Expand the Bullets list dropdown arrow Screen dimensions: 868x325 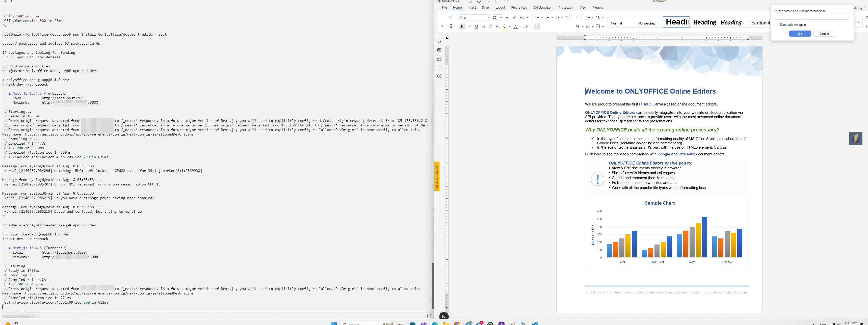[542, 17]
